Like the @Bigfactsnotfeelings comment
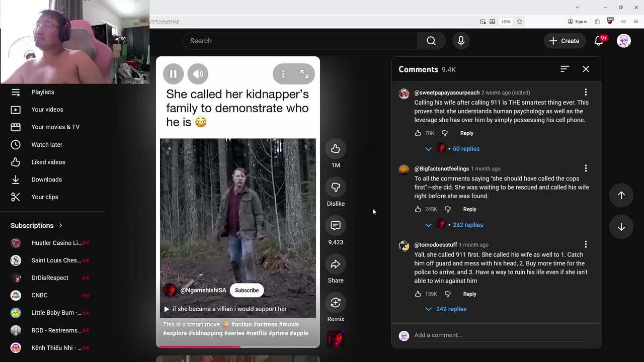This screenshot has height=362, width=644. [418, 209]
